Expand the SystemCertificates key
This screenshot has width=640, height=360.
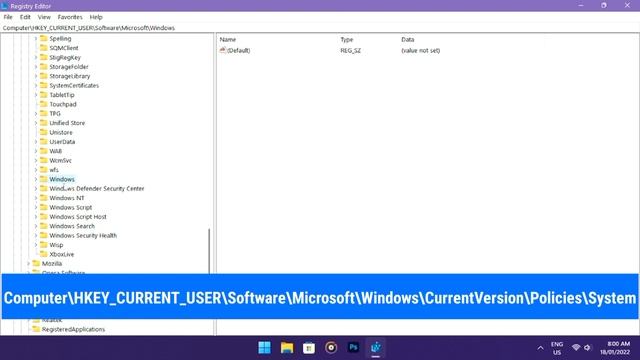click(x=36, y=85)
